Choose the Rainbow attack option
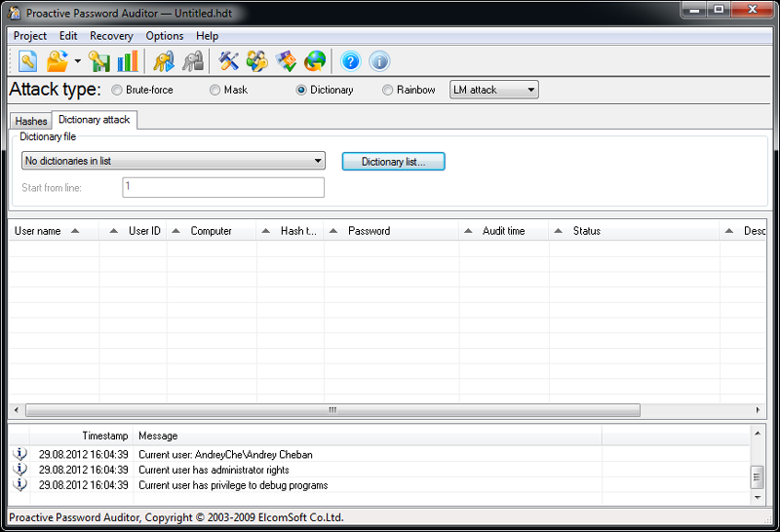Image resolution: width=780 pixels, height=532 pixels. pyautogui.click(x=388, y=91)
